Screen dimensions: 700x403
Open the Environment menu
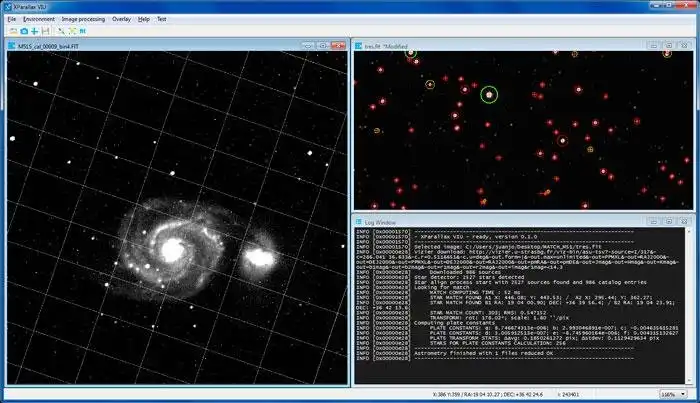tap(39, 19)
